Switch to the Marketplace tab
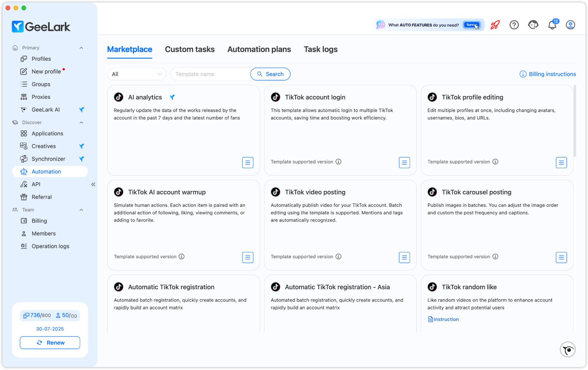 coord(129,49)
